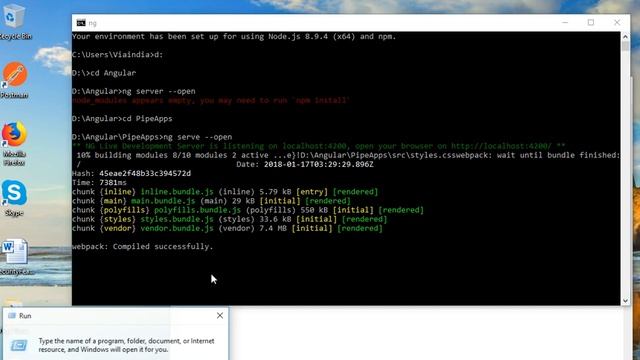Click the main.bundle.js chunk line
The width and height of the screenshot is (640, 360).
pos(211,201)
